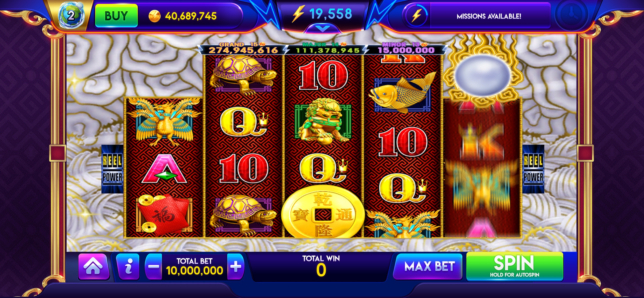
Task: Open the lightning missions icon
Action: (416, 16)
